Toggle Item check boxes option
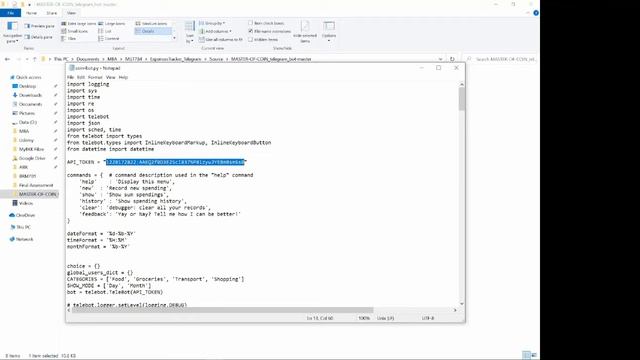Image resolution: width=640 pixels, height=360 pixels. point(266,23)
